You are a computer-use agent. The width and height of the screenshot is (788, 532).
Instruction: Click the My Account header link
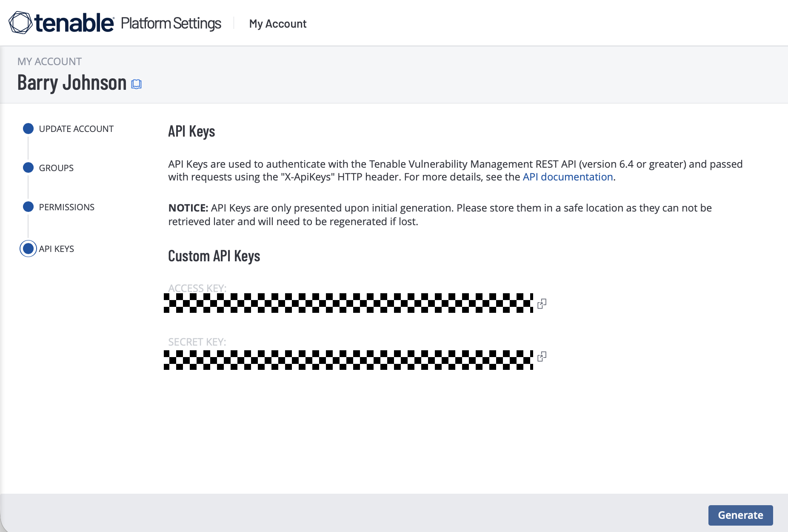tap(278, 24)
